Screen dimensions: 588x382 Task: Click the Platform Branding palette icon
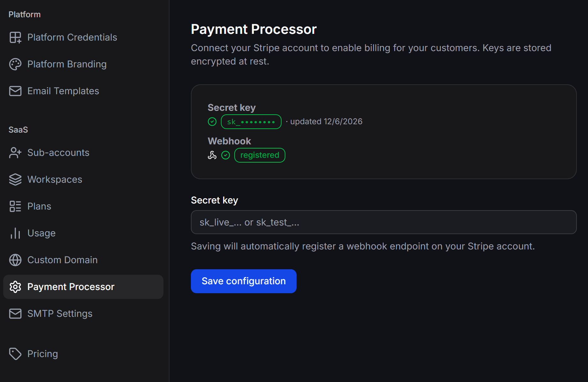click(x=15, y=64)
